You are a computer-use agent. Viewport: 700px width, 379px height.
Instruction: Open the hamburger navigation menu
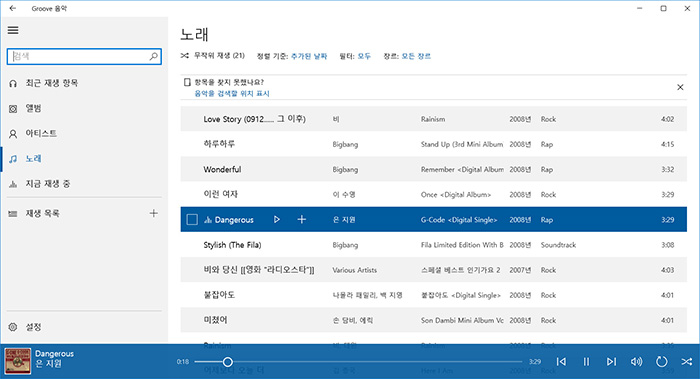click(x=13, y=30)
